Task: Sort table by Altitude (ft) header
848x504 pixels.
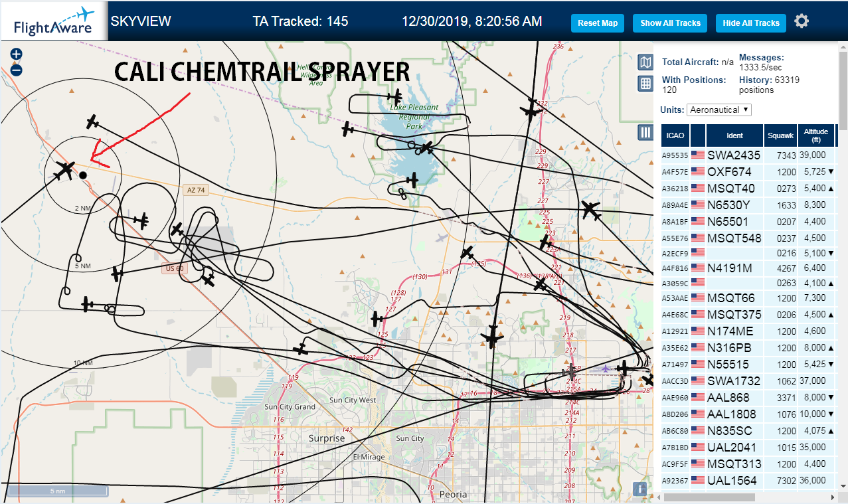Action: click(x=816, y=135)
